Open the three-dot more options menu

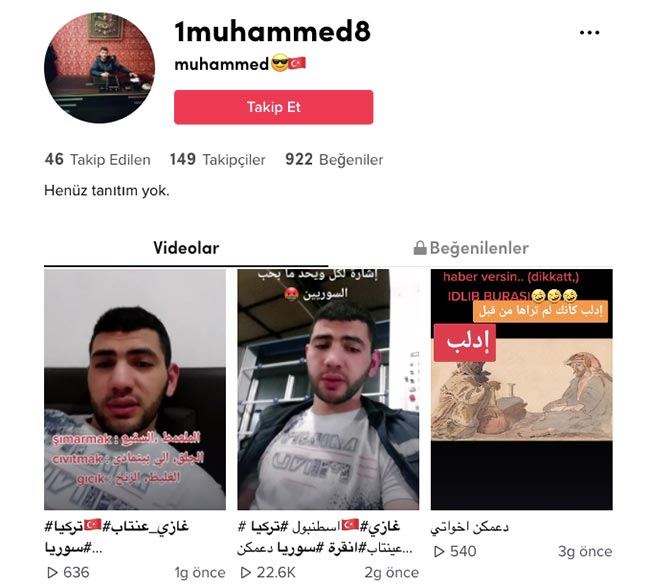(x=589, y=32)
